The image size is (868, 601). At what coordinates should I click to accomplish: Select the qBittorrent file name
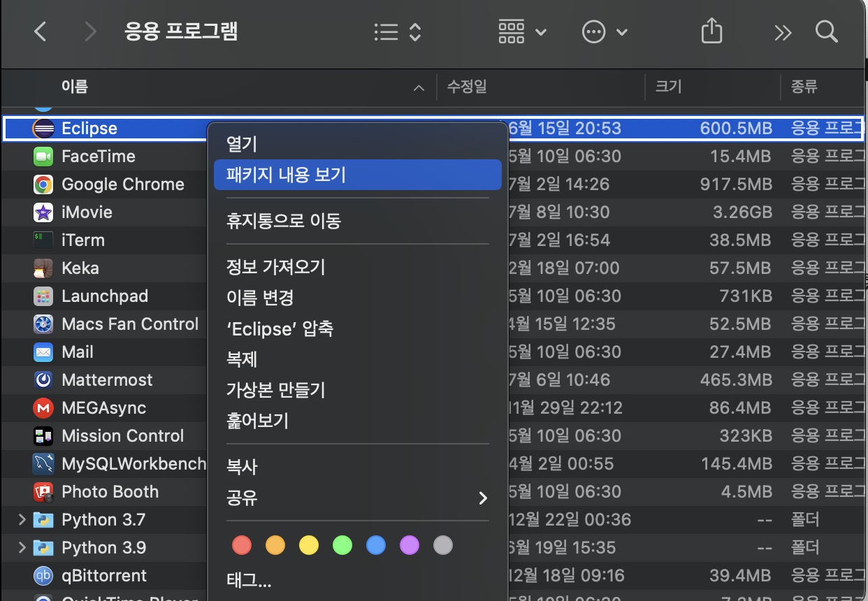click(104, 576)
